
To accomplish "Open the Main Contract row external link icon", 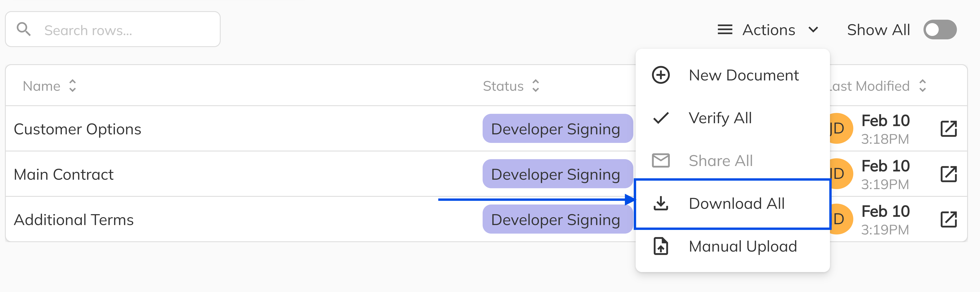I will pos(948,174).
